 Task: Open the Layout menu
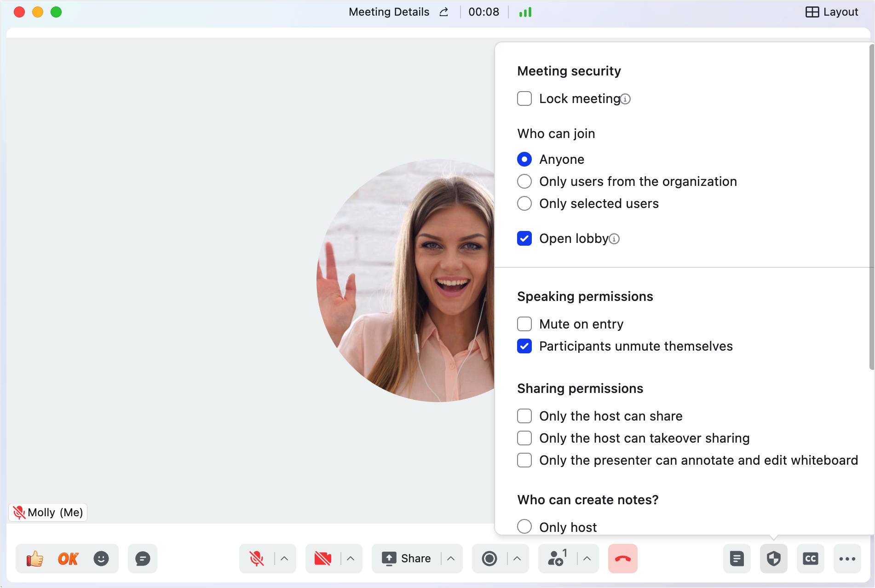832,12
